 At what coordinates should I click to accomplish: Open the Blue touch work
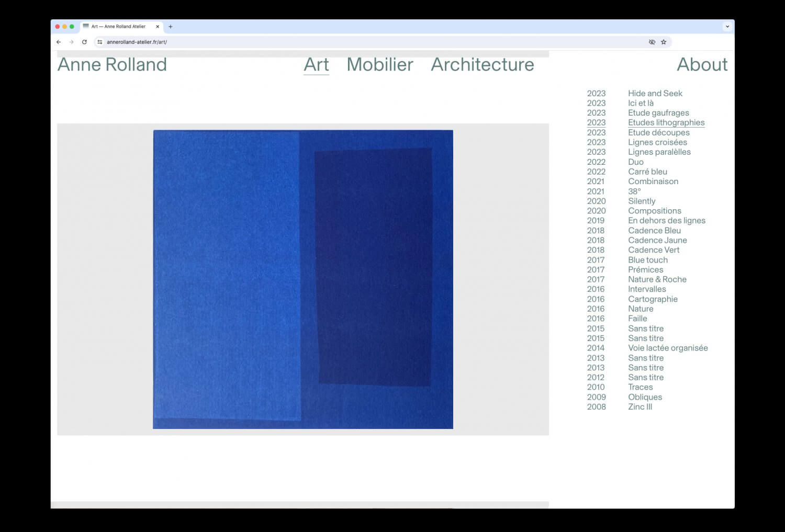tap(648, 260)
